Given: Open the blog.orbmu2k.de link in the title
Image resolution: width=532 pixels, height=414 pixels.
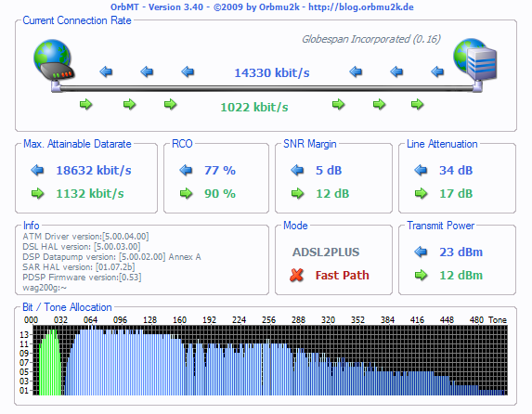Looking at the screenshot, I should point(360,7).
